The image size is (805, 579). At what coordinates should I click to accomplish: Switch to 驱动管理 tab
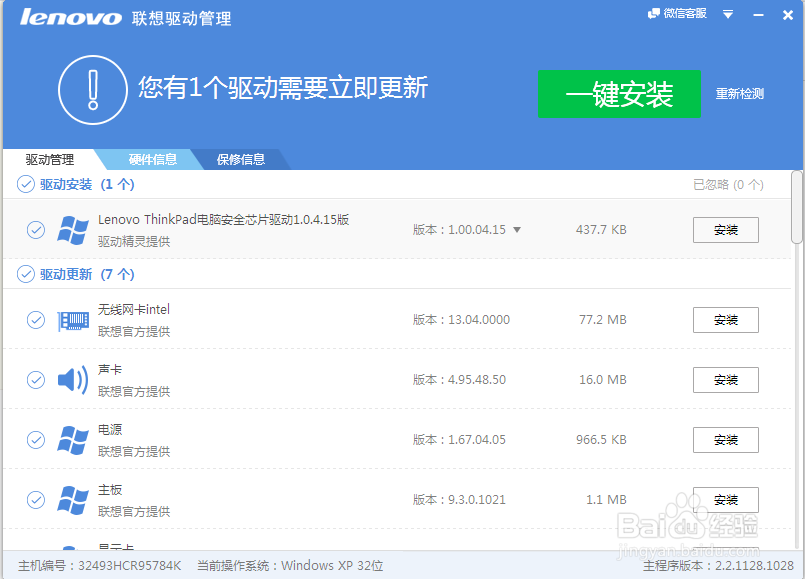(50, 160)
